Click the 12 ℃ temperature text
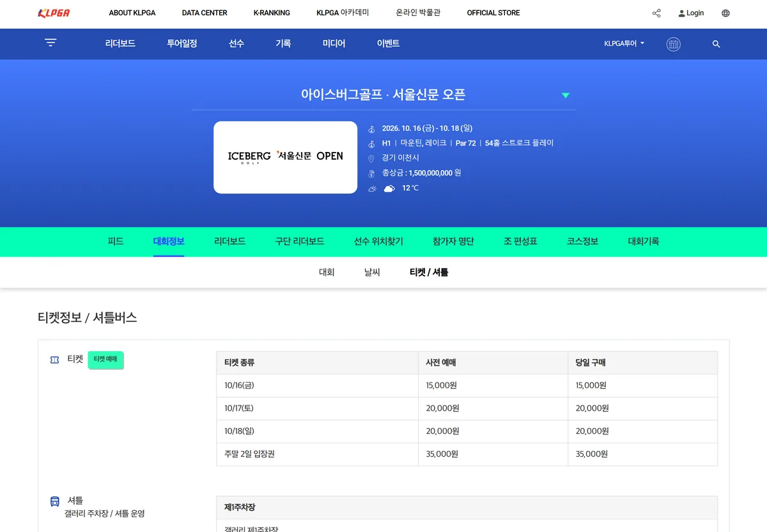This screenshot has width=767, height=532. pyautogui.click(x=410, y=188)
